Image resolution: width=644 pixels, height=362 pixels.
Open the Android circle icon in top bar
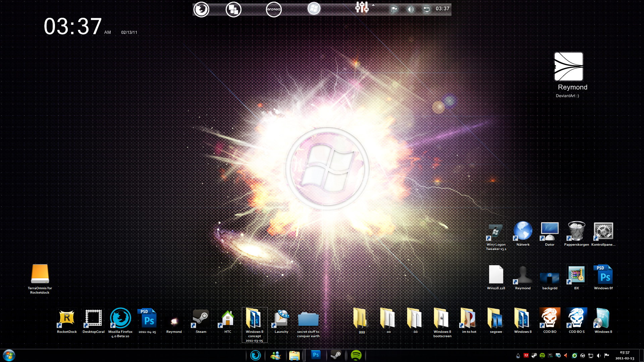pos(274,9)
